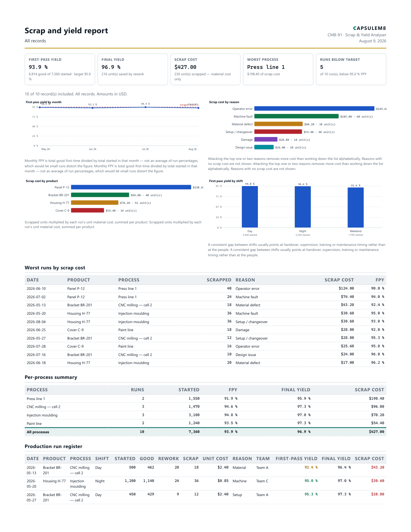This screenshot has height=532, width=411.
Task: Click the CAPSULEM8 logo text
Action: (369, 28)
